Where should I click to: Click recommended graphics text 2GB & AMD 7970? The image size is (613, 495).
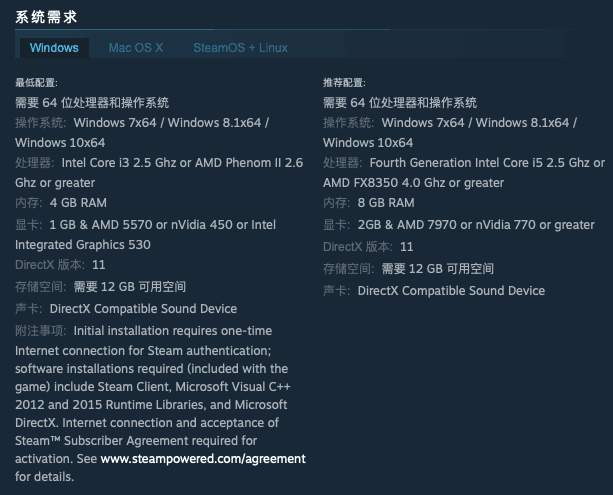(407, 225)
